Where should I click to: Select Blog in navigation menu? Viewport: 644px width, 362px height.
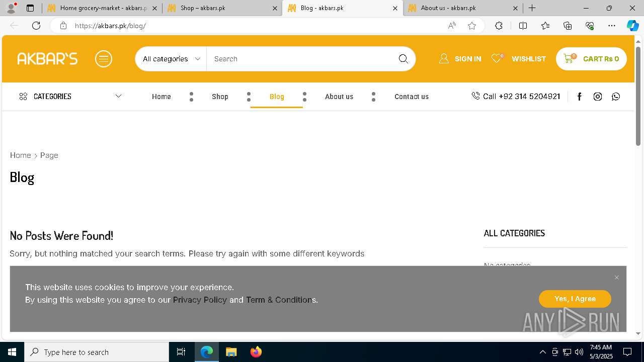tap(277, 97)
